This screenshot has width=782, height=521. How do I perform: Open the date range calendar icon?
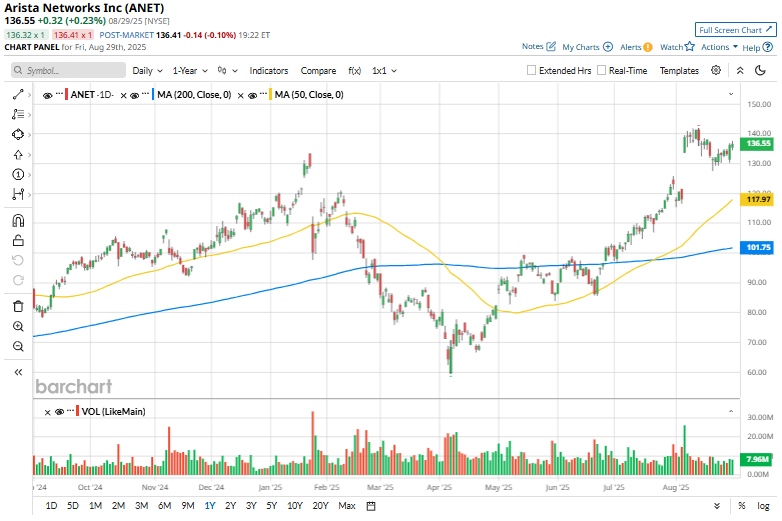[371, 506]
